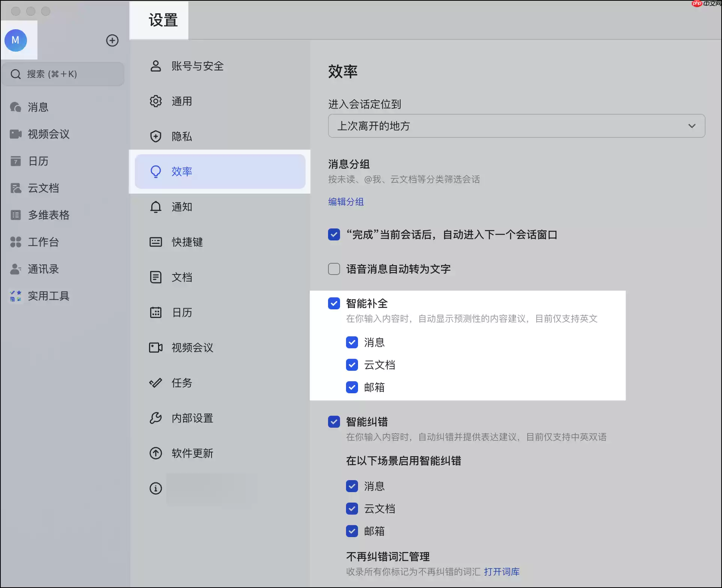The image size is (722, 588).
Task: Click the search field 搜索 (⌘+K)
Action: [x=63, y=74]
